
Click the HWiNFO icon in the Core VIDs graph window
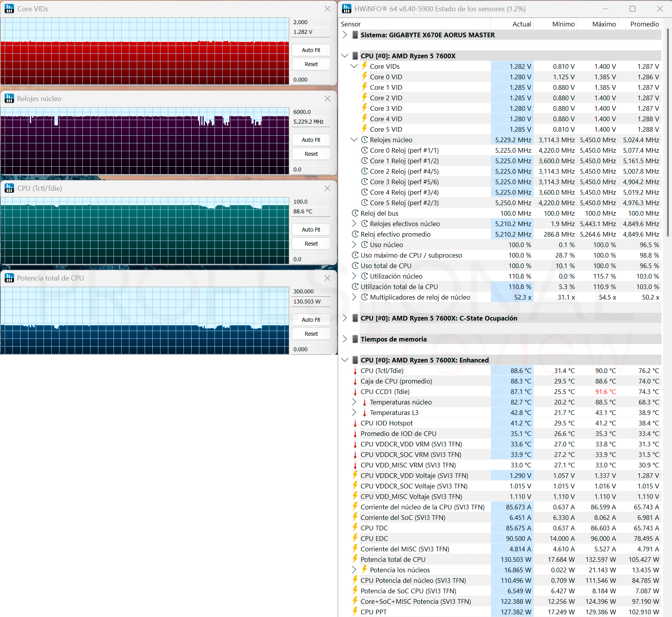click(x=9, y=9)
